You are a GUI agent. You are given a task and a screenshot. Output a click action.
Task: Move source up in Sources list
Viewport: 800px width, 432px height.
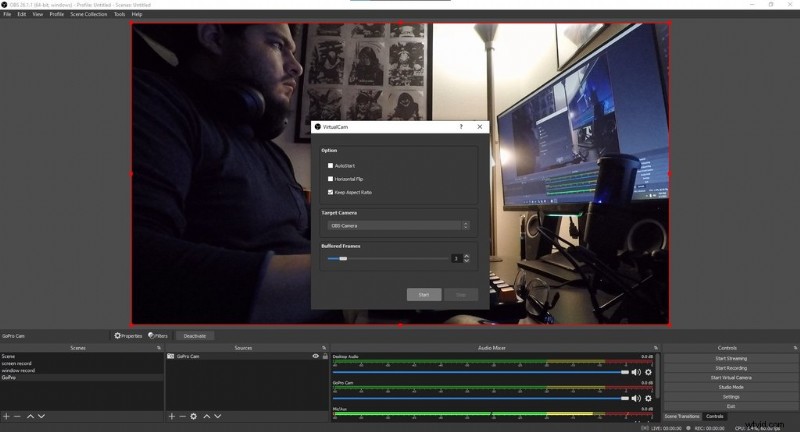pos(207,416)
